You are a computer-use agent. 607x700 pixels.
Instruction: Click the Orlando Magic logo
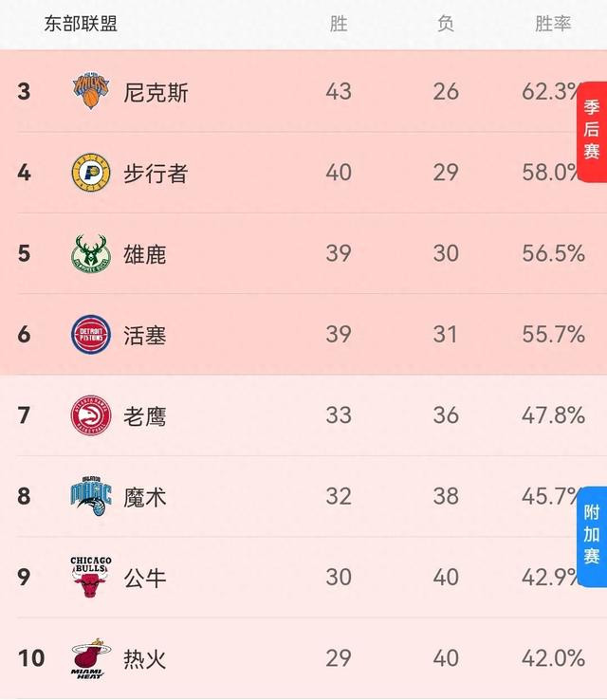(x=91, y=495)
